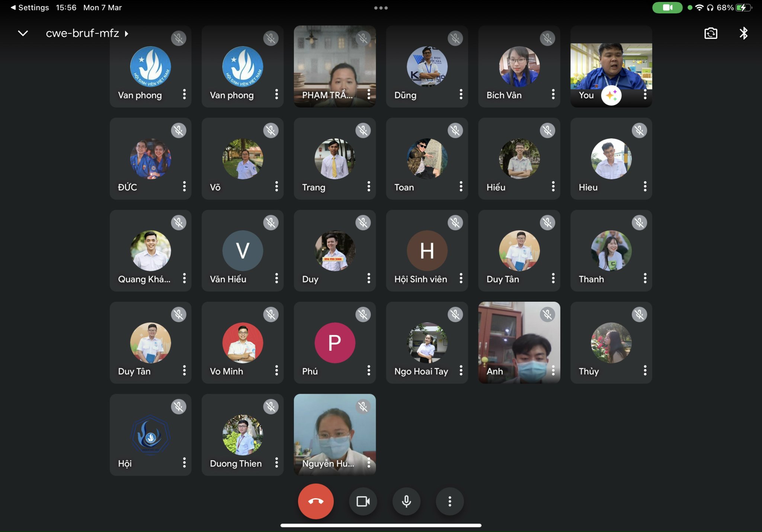Open the visual effects sparkle on your tile
The image size is (762, 532).
click(x=611, y=95)
